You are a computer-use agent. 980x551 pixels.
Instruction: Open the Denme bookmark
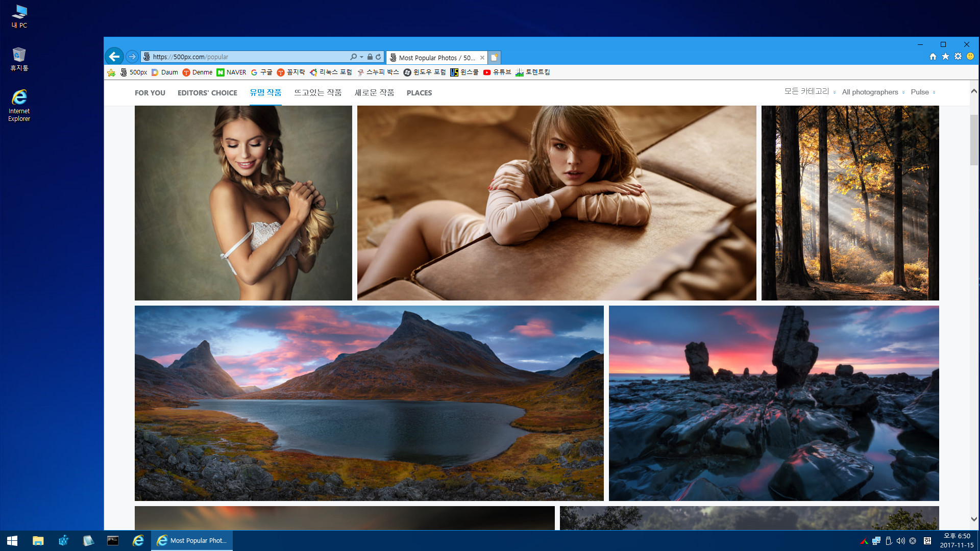tap(198, 72)
